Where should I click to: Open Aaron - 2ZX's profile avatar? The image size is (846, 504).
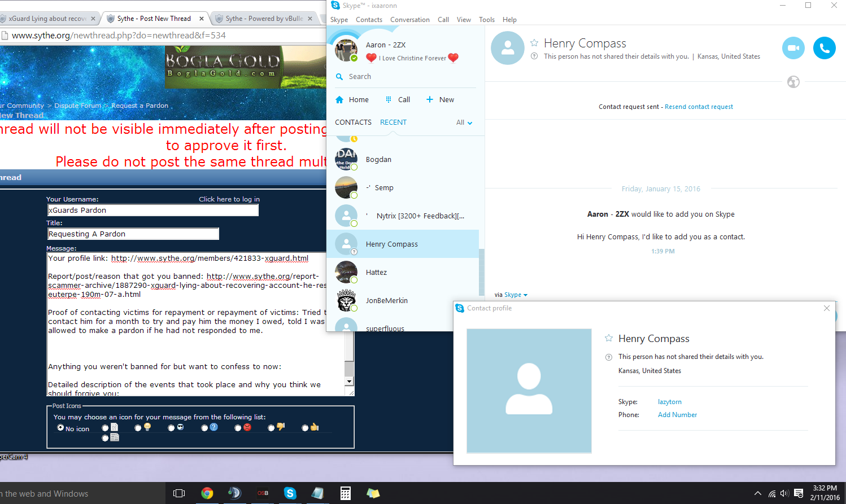(346, 50)
